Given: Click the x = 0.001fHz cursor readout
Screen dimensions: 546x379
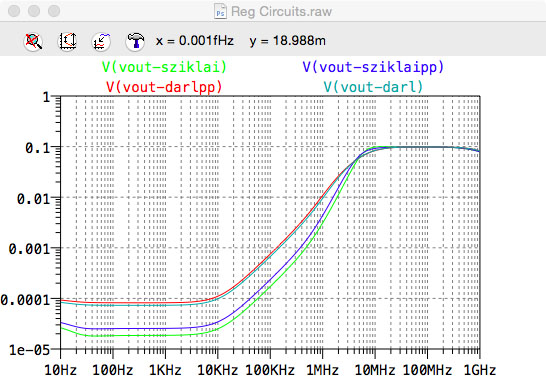Looking at the screenshot, I should pos(195,41).
